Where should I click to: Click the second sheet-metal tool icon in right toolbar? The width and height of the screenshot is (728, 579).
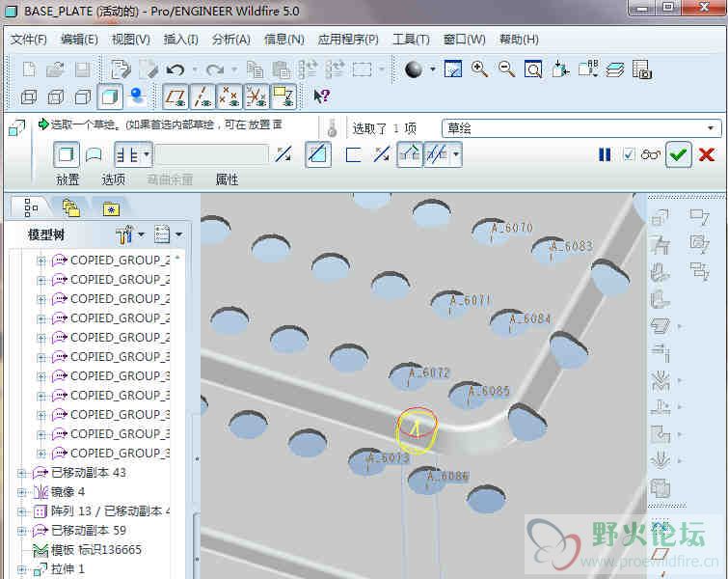point(660,244)
